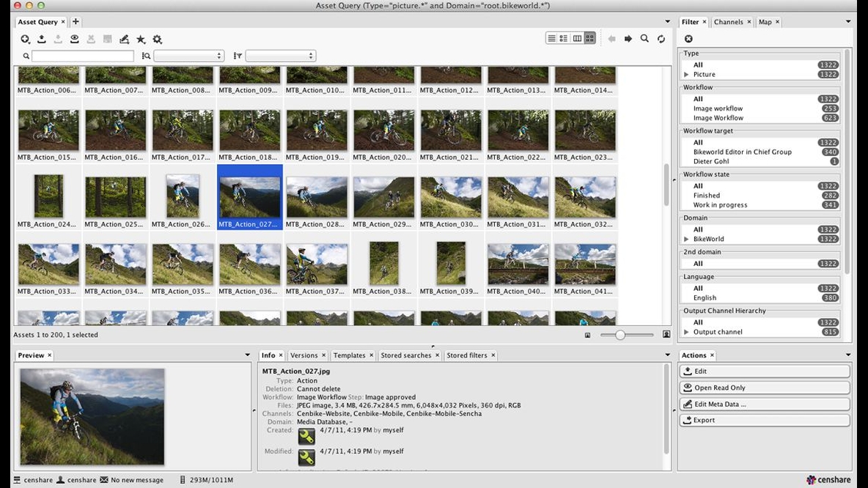The width and height of the screenshot is (868, 488).
Task: Switch to thumbnail grid view mode
Action: (590, 39)
